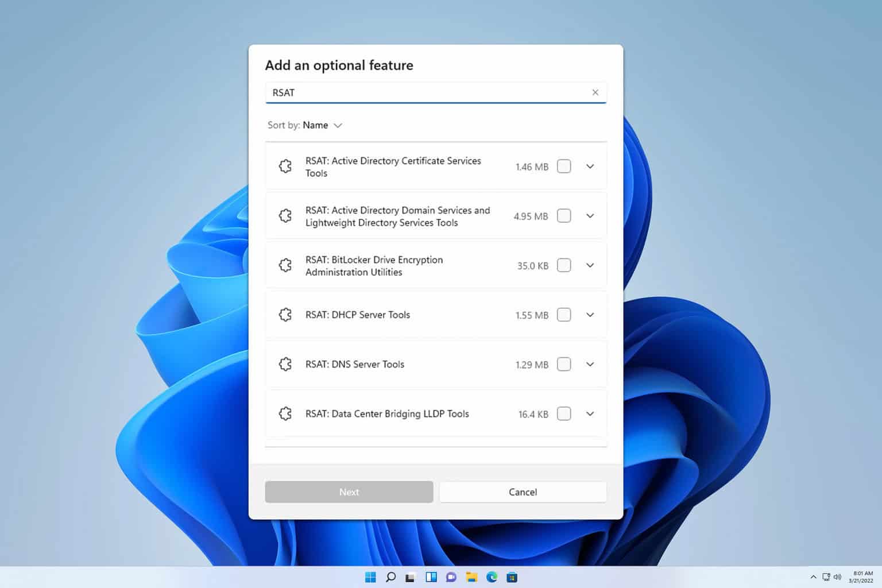Click the 'RSAT: BitLocker Drive Encryption Administration Utilities' text
Screen dimensions: 882x588
pos(374,266)
